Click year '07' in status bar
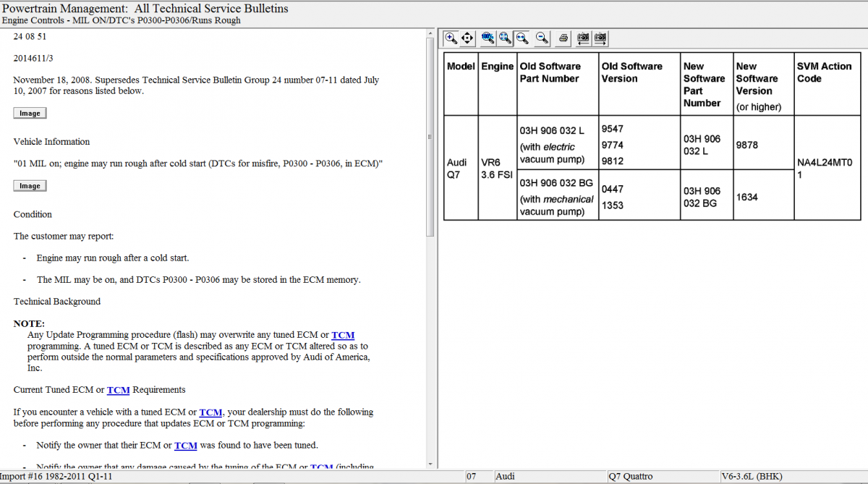Viewport: 868px width, 484px height. tap(471, 477)
